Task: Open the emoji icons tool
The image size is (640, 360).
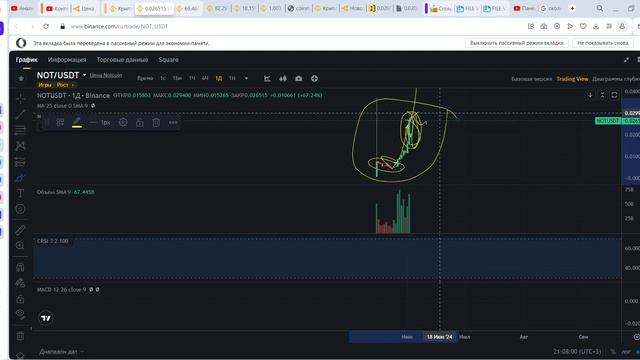Action: [x=20, y=209]
